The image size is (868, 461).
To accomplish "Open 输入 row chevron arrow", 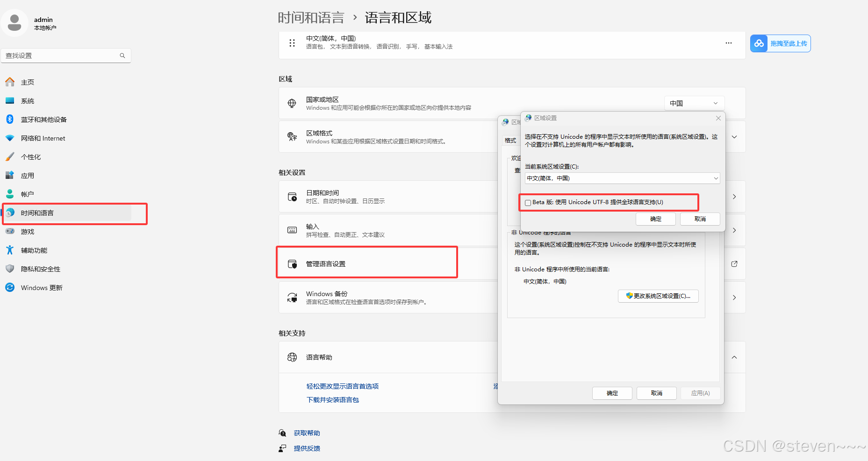I will tap(734, 230).
